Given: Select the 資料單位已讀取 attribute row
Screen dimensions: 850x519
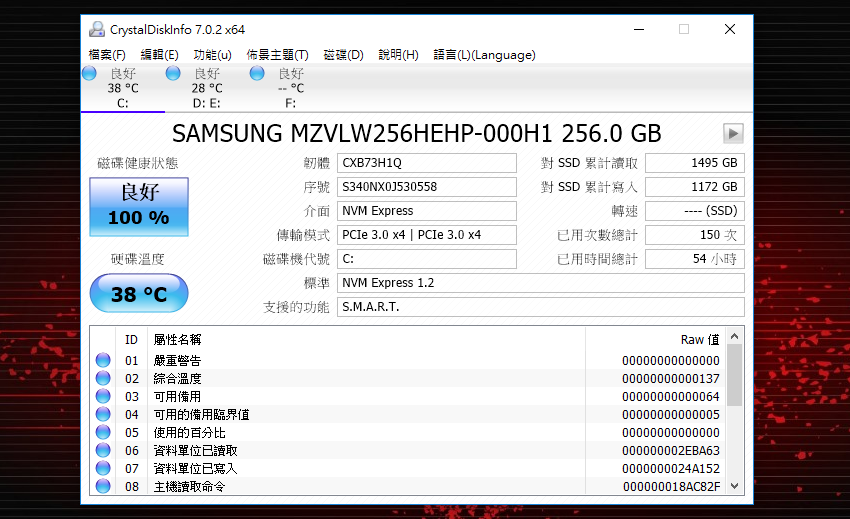Looking at the screenshot, I should point(408,450).
